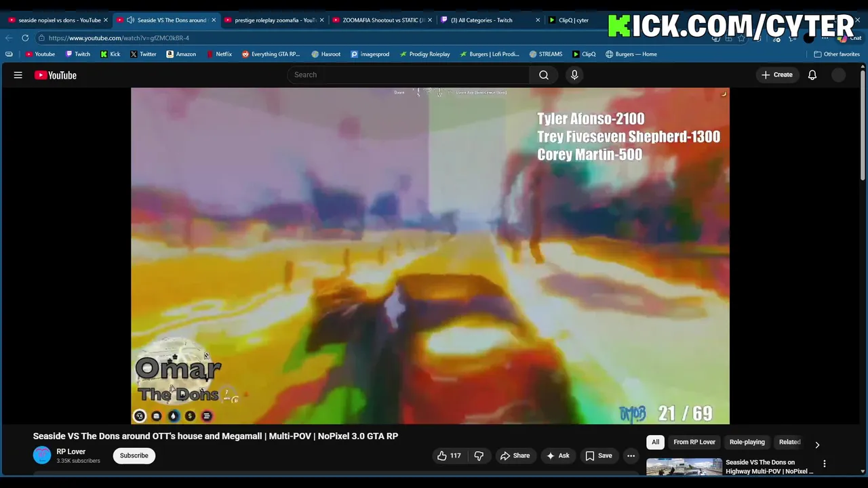Open options menu for the suggested Highway video
Image resolution: width=868 pixels, height=488 pixels.
[x=825, y=464]
